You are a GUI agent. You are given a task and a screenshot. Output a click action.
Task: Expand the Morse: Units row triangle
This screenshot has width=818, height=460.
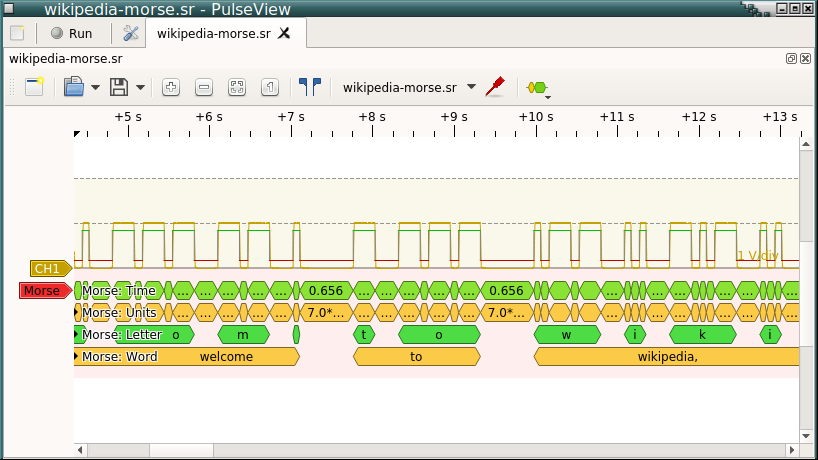tap(76, 312)
